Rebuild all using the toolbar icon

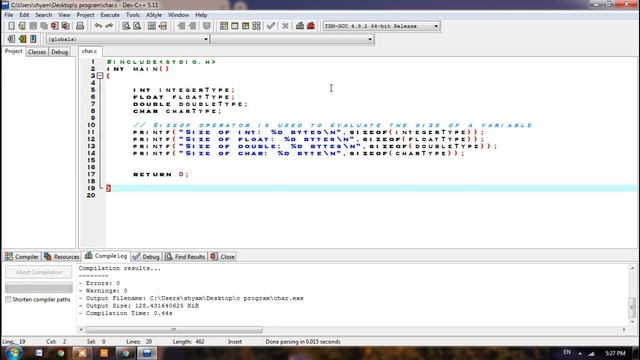point(256,26)
